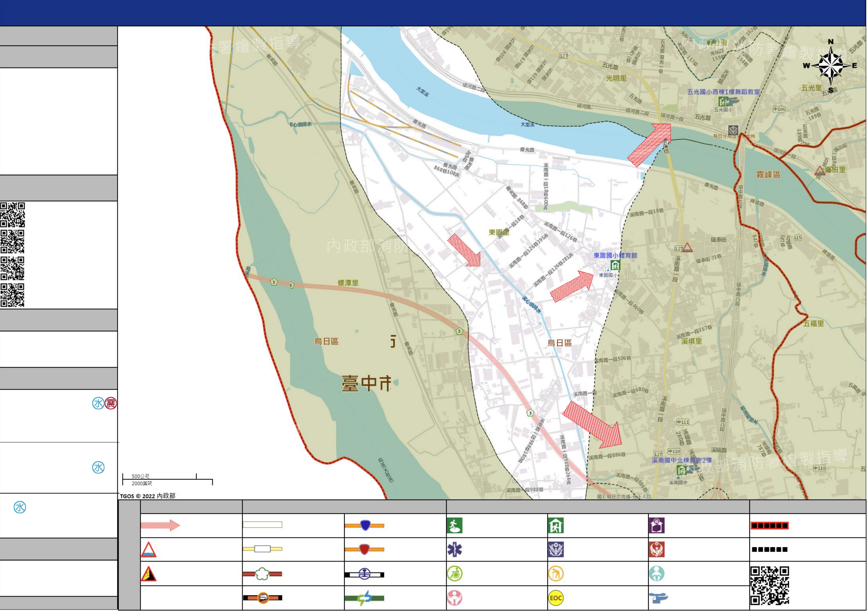
Task: Click the white road legend rectangle
Action: [x=262, y=525]
